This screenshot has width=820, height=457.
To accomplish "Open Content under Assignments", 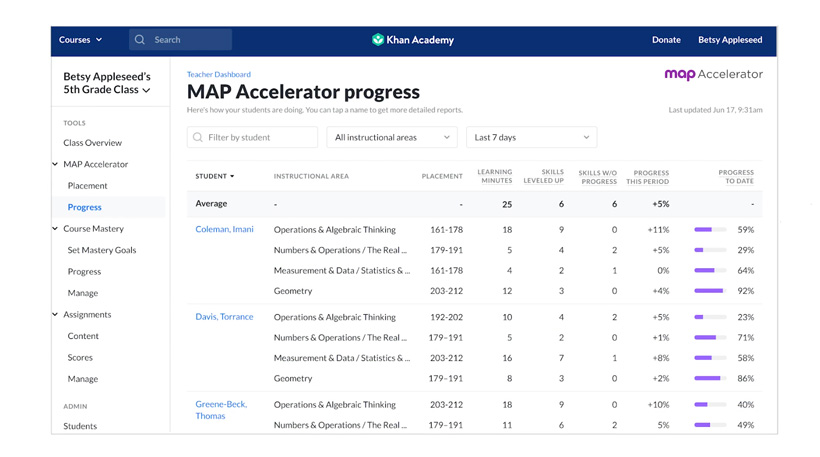I will pos(83,336).
